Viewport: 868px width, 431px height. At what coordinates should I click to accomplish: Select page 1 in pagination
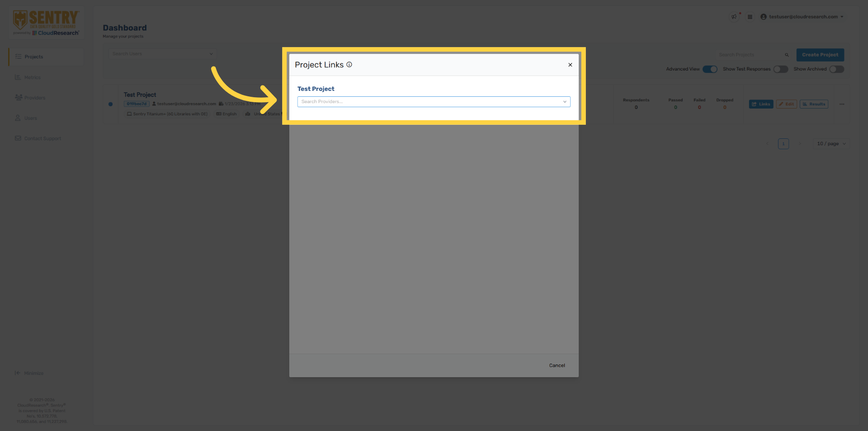coord(783,143)
